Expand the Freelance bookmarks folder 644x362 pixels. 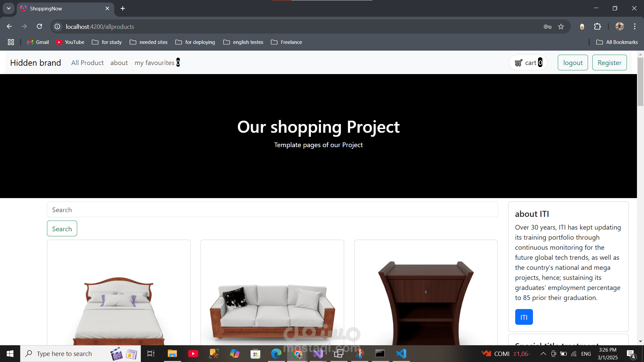pyautogui.click(x=286, y=42)
